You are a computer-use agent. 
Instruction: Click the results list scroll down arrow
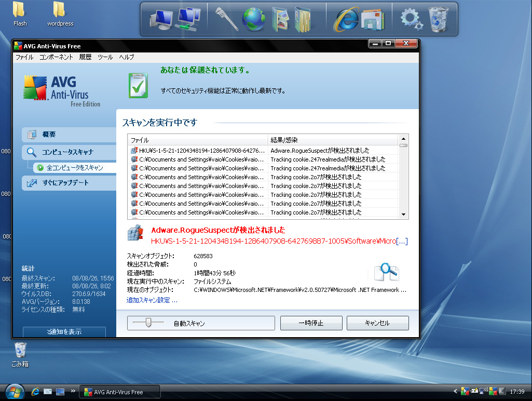click(403, 214)
